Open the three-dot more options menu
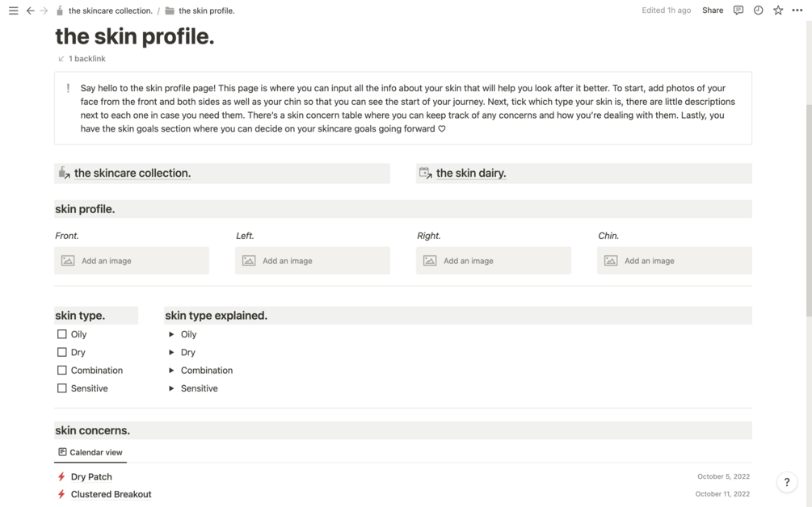 click(x=797, y=10)
